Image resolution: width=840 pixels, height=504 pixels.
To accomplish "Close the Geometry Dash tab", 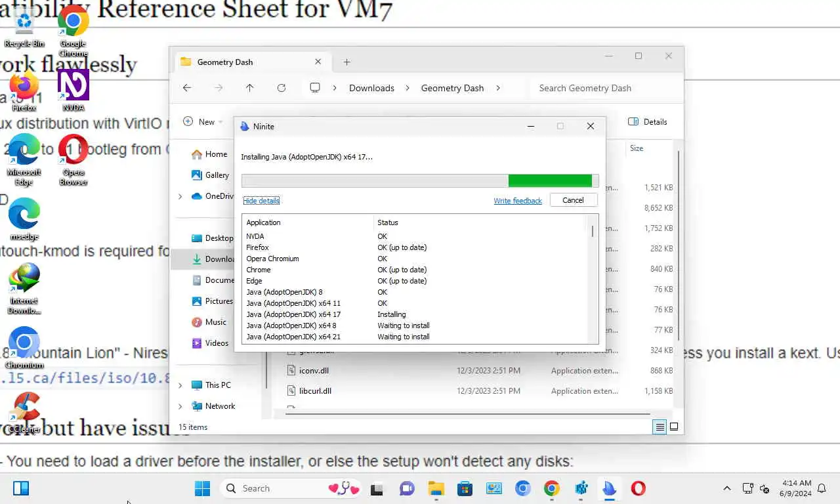I will coord(318,62).
